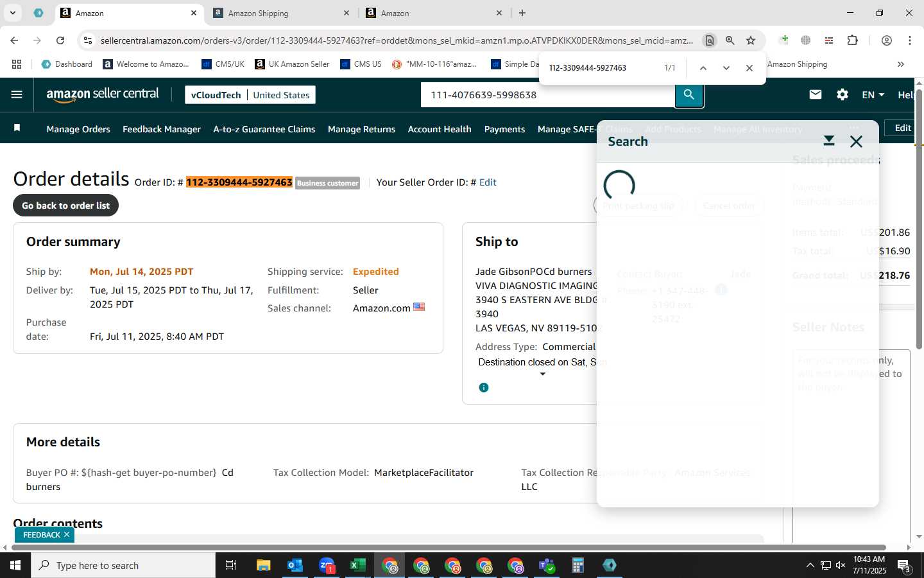
Task: Open Calculator from taskbar
Action: click(x=578, y=565)
